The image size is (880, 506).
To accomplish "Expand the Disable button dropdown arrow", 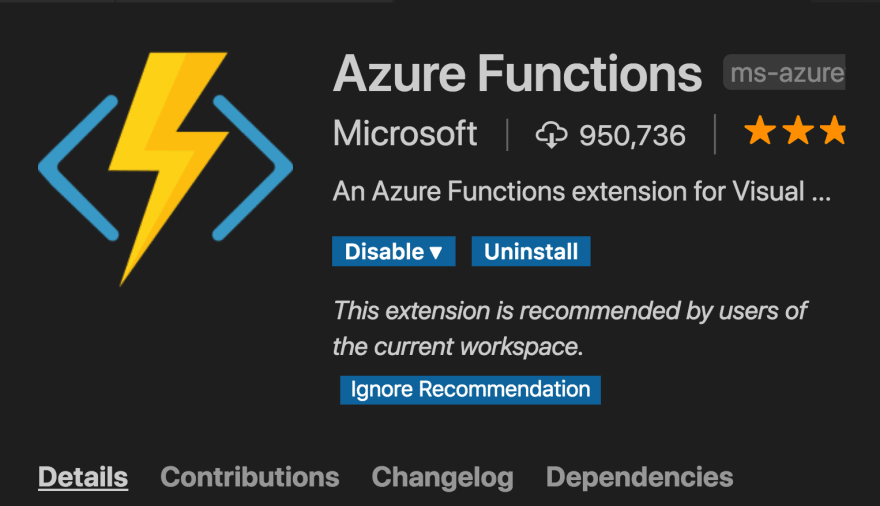I will [x=436, y=252].
